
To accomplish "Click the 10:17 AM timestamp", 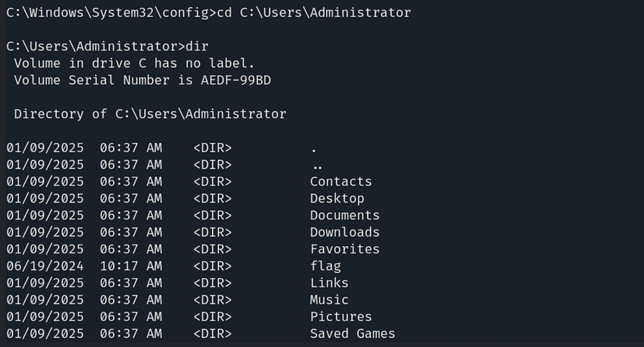I will point(131,266).
